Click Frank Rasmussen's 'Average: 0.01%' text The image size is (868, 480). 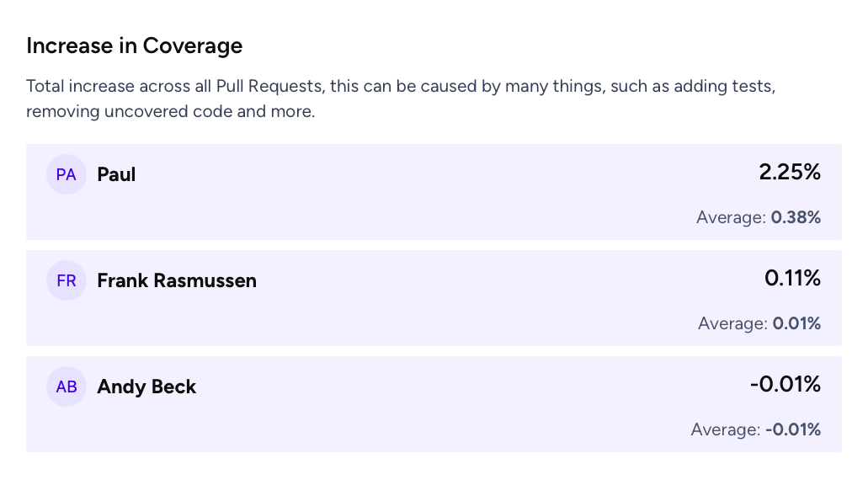point(759,323)
